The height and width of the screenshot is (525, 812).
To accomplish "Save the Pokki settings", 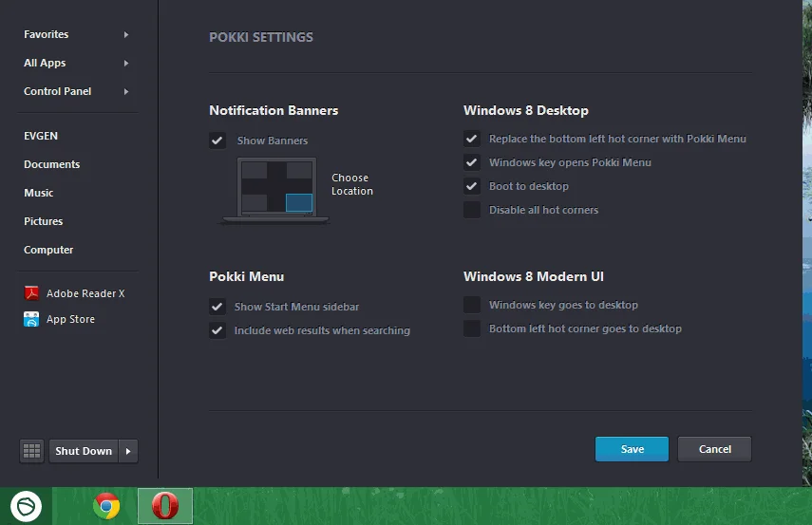I will point(632,449).
